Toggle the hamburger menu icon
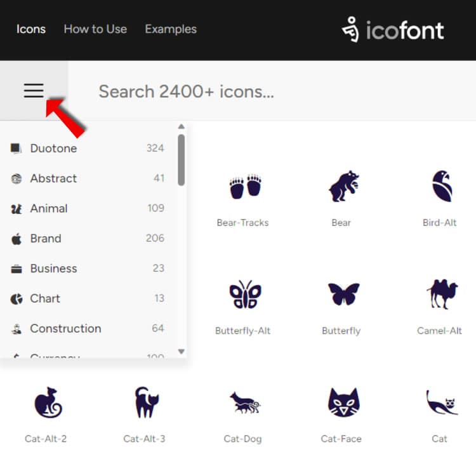The image size is (476, 457). coord(34,91)
